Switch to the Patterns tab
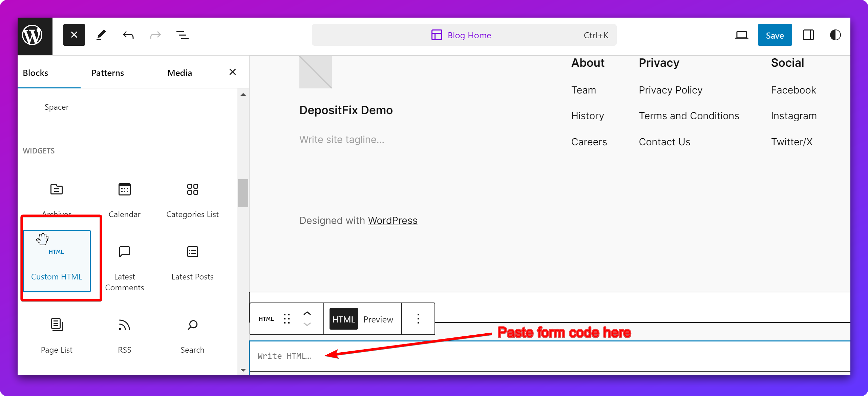 [x=108, y=73]
